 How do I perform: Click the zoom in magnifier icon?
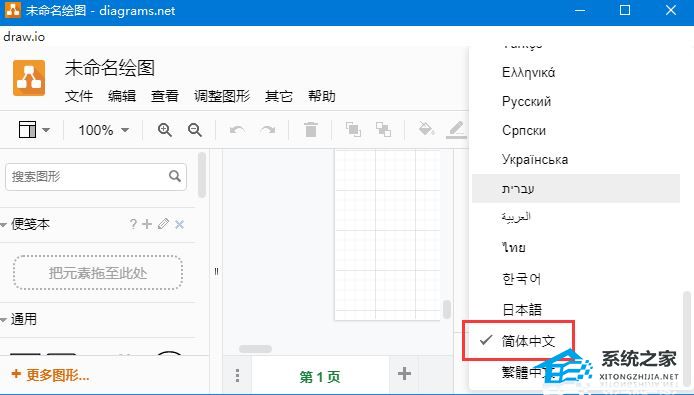(165, 130)
